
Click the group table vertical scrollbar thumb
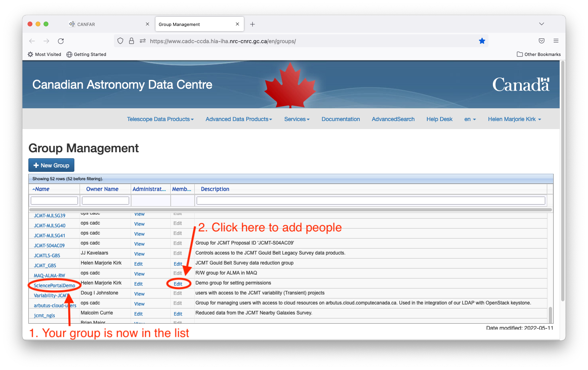[x=550, y=314]
